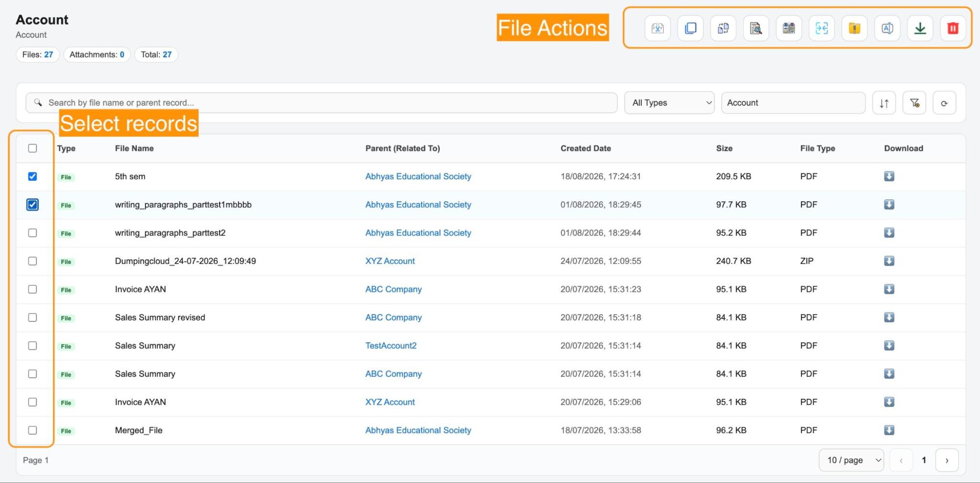The height and width of the screenshot is (483, 980).
Task: Click the copy files action icon
Action: click(690, 28)
